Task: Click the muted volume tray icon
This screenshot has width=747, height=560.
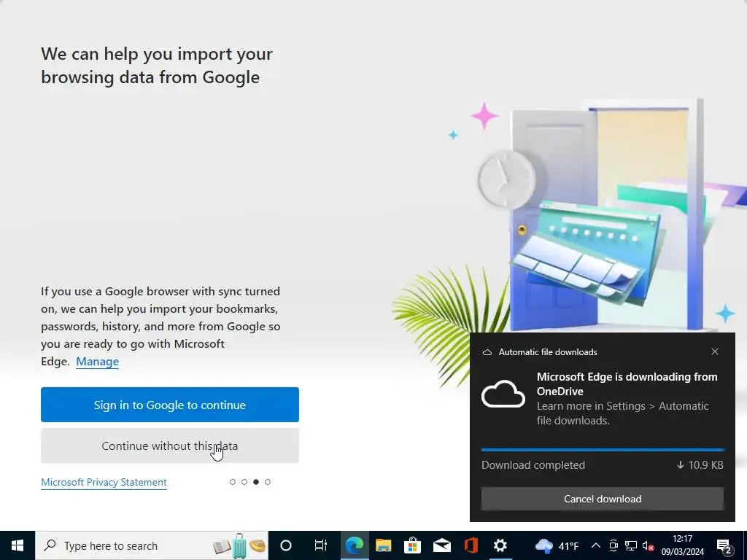Action: click(648, 545)
